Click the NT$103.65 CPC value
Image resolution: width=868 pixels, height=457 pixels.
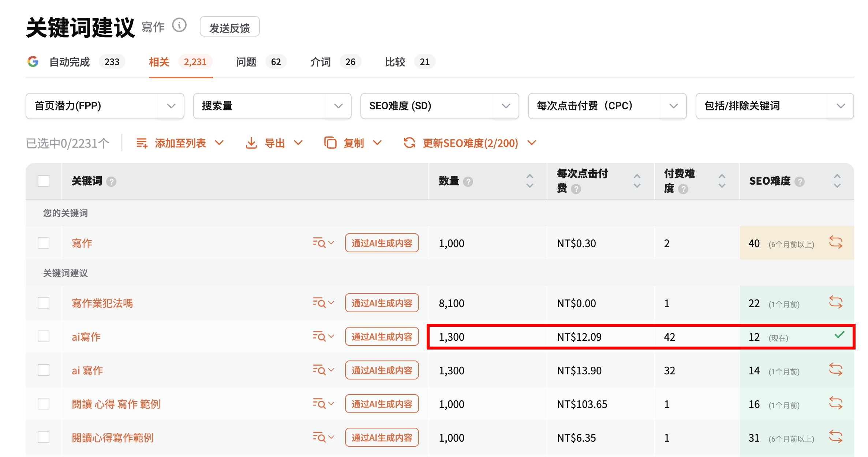click(582, 404)
